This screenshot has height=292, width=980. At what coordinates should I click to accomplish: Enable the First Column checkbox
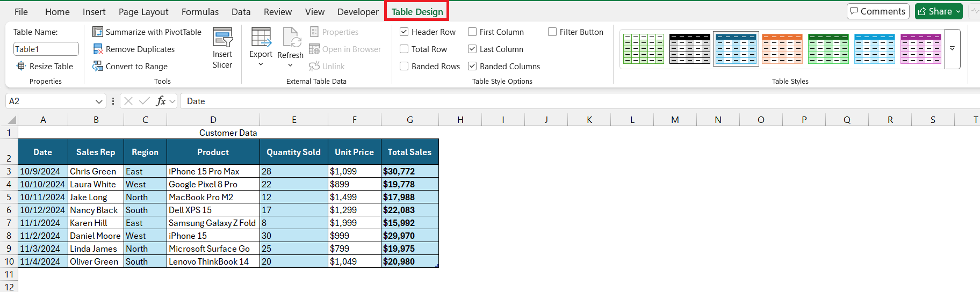[x=472, y=32]
